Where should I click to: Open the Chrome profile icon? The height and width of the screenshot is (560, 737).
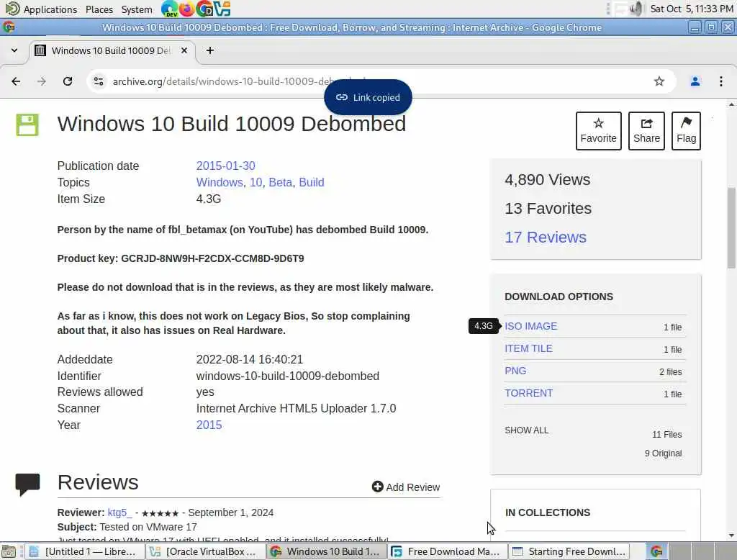[x=695, y=81]
